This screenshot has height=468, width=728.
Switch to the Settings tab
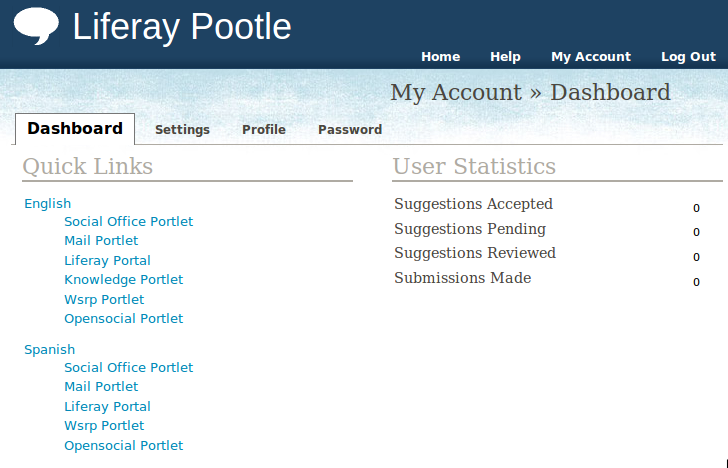pos(182,130)
